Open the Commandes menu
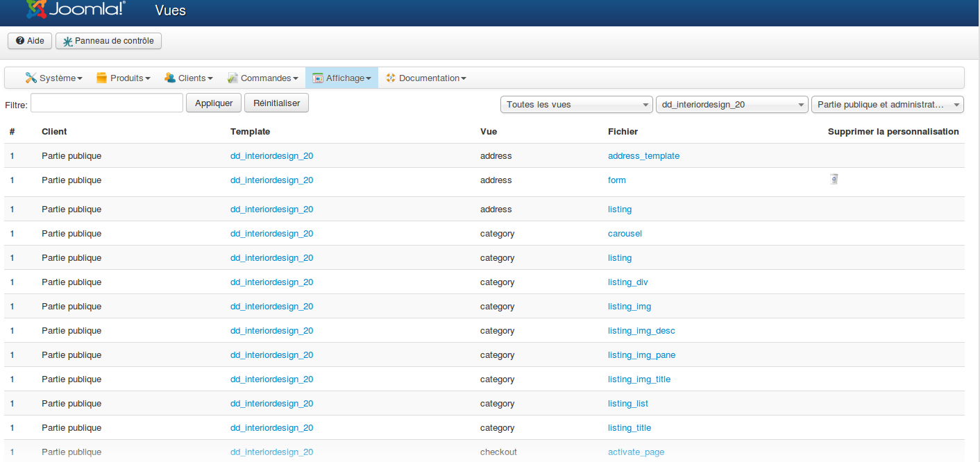The width and height of the screenshot is (980, 462). click(x=263, y=78)
